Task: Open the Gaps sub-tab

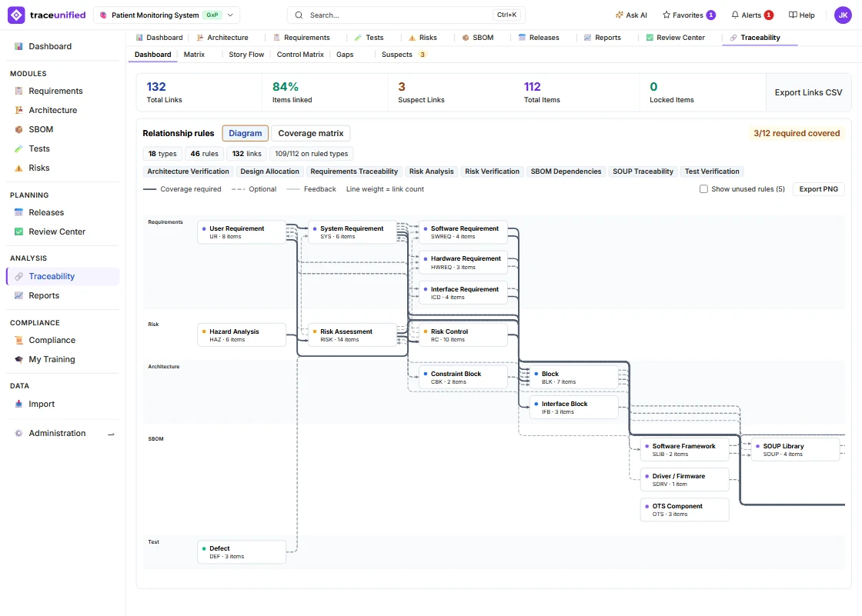Action: (345, 55)
